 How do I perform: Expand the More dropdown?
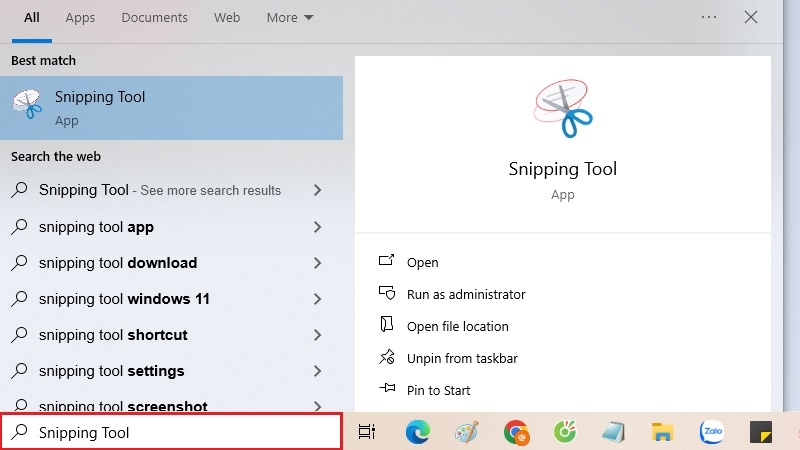tap(289, 17)
